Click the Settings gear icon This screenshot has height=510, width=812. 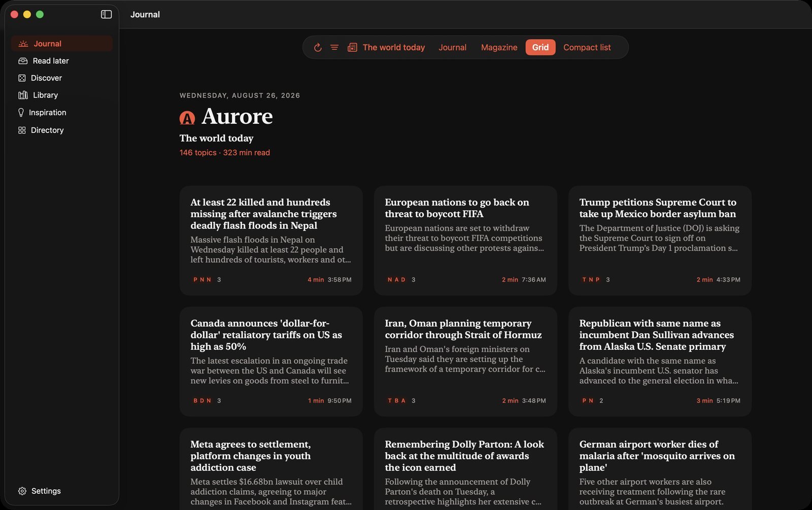click(x=22, y=491)
